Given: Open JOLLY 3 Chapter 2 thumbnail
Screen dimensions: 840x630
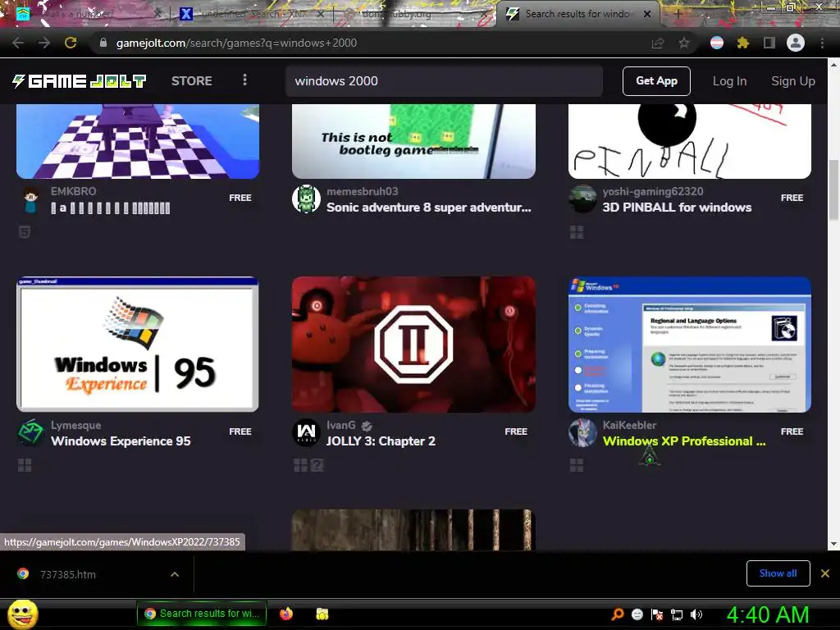Looking at the screenshot, I should (x=413, y=345).
